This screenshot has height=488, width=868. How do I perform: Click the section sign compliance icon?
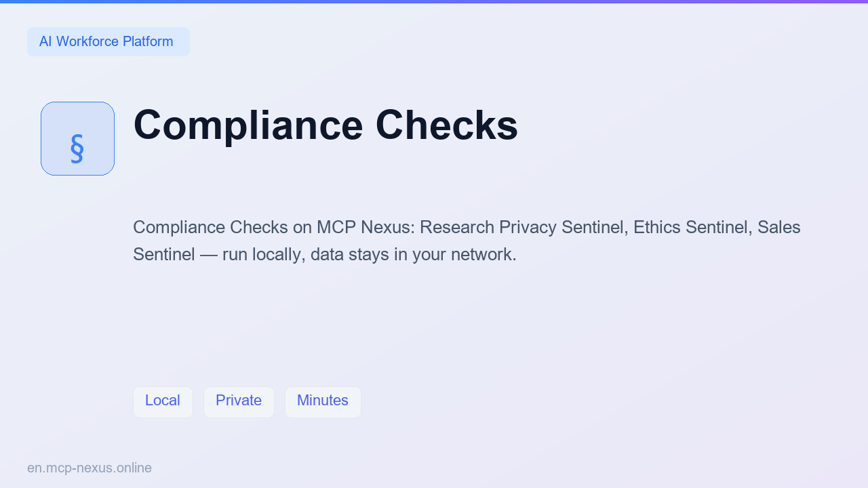pos(77,138)
